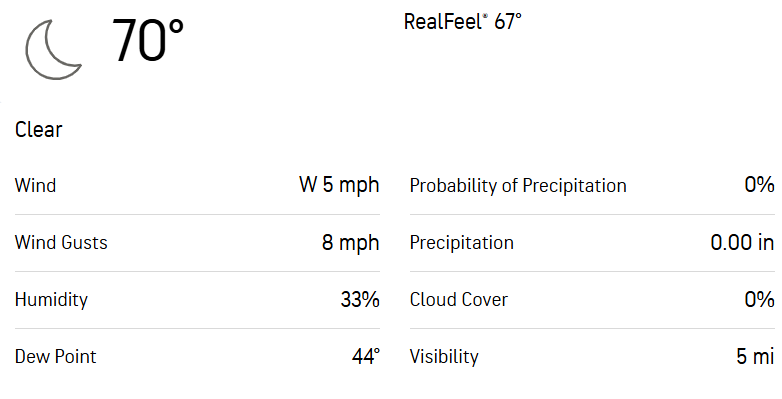This screenshot has height=399, width=782.
Task: Click the RealFeel 67° label
Action: point(462,21)
